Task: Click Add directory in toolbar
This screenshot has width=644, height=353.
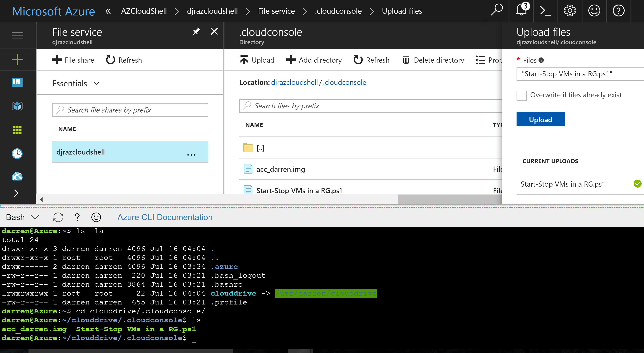Action: 314,60
